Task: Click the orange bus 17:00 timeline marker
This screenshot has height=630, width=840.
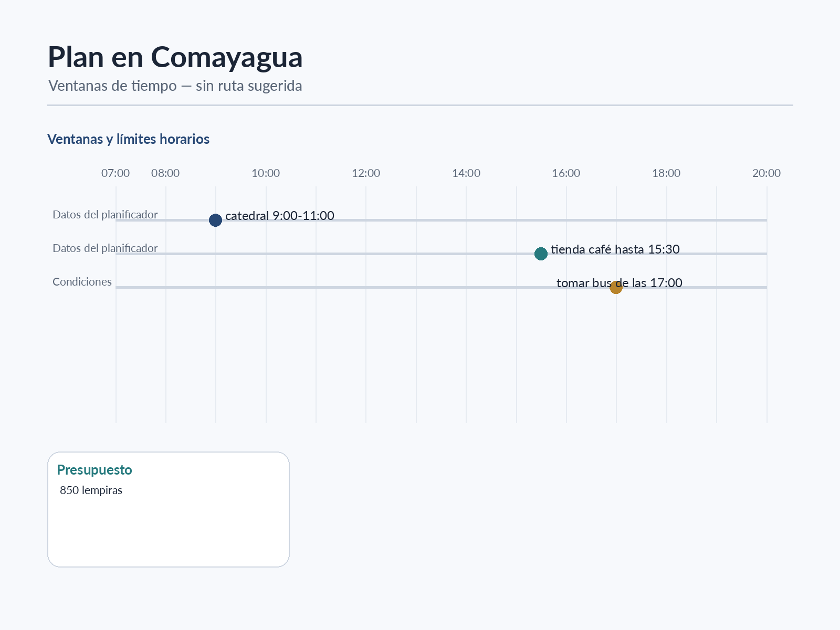Action: click(x=616, y=287)
